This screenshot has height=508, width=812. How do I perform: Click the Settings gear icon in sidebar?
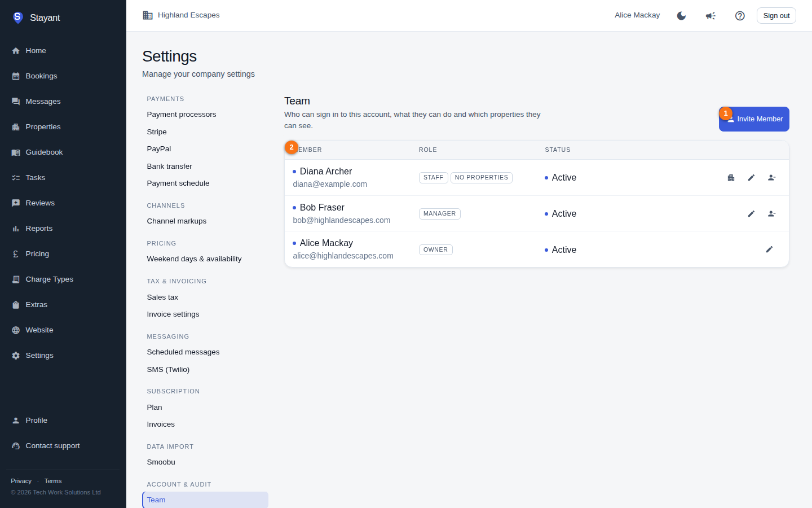16,356
